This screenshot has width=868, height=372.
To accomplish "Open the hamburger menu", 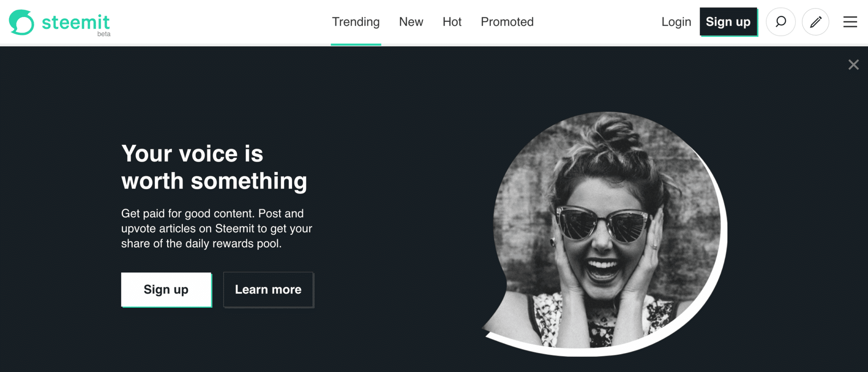I will 850,22.
